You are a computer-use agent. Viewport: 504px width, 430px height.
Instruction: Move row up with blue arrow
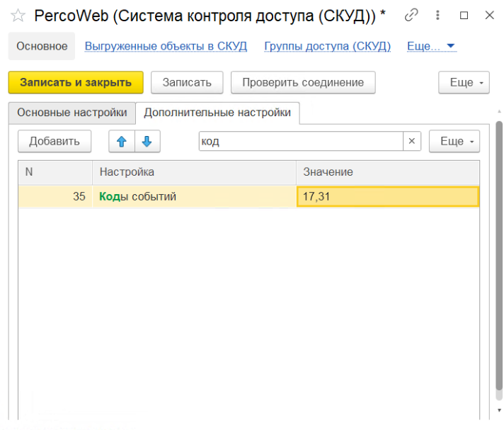click(x=122, y=141)
